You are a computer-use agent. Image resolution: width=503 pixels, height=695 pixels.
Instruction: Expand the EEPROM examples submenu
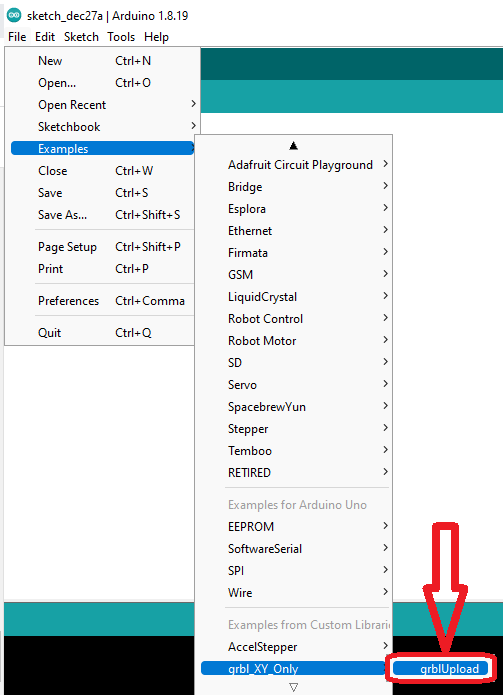pyautogui.click(x=295, y=527)
